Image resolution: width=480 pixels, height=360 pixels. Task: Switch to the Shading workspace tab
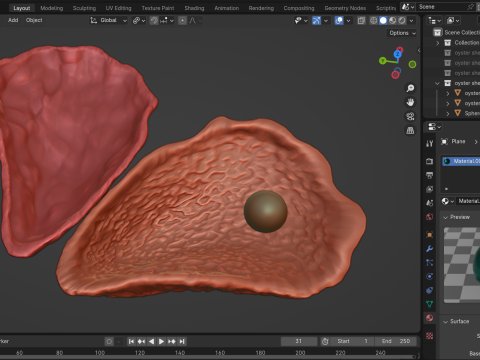pos(194,8)
